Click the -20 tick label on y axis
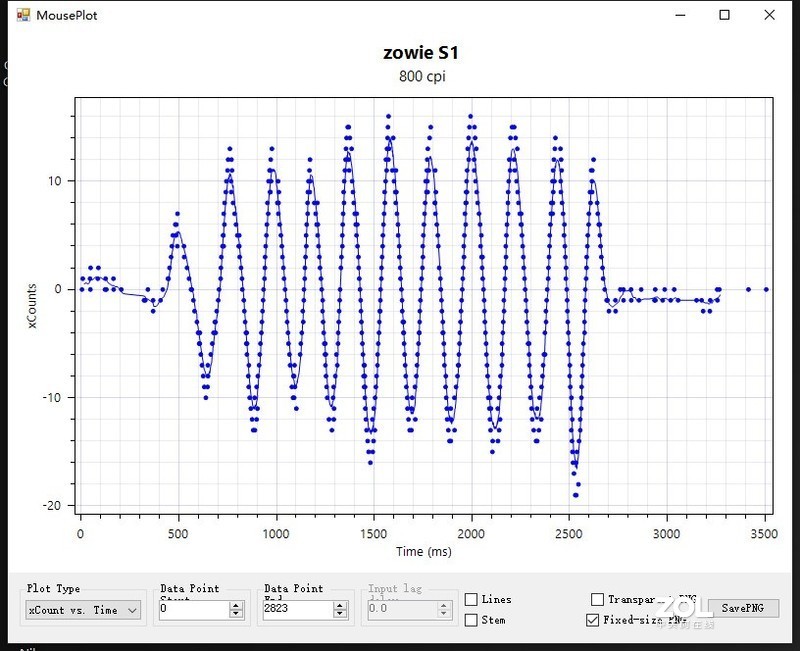The width and height of the screenshot is (800, 651). (52, 506)
